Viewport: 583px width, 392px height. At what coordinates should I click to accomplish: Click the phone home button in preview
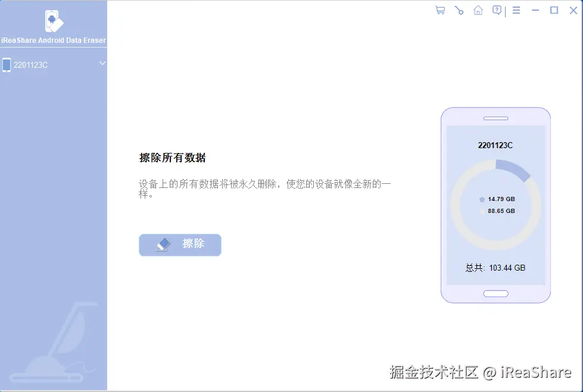(x=495, y=293)
